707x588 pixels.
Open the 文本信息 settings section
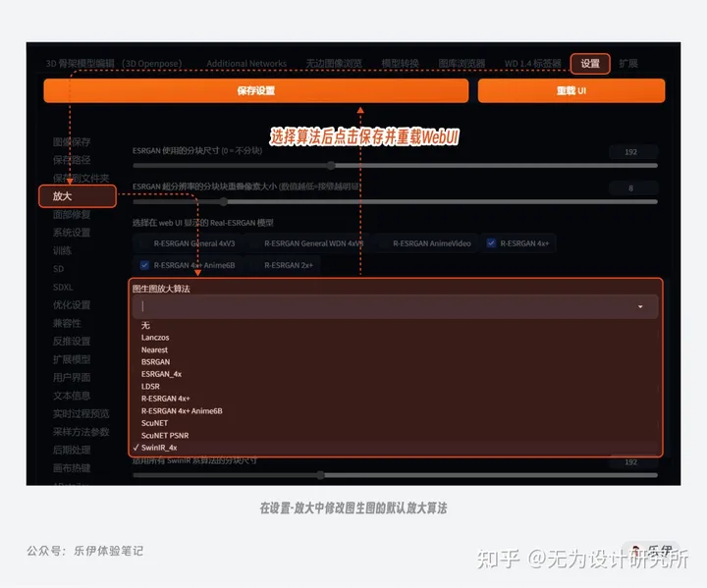coord(72,396)
